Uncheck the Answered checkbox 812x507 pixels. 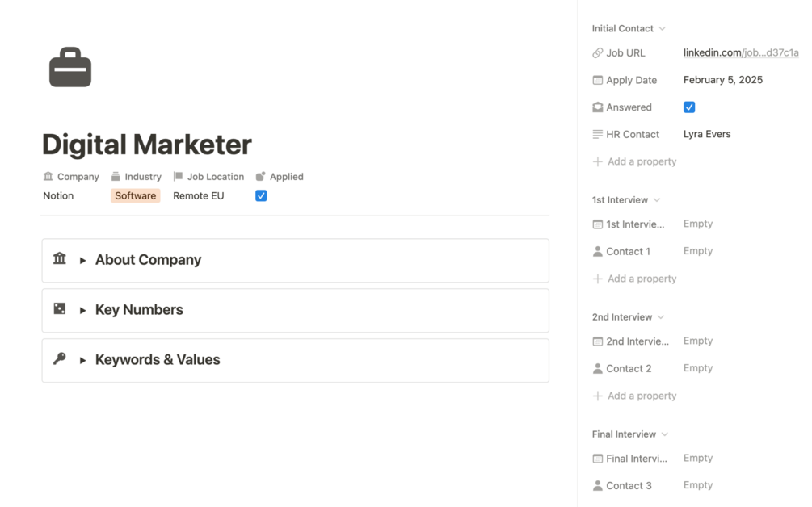[x=689, y=107]
